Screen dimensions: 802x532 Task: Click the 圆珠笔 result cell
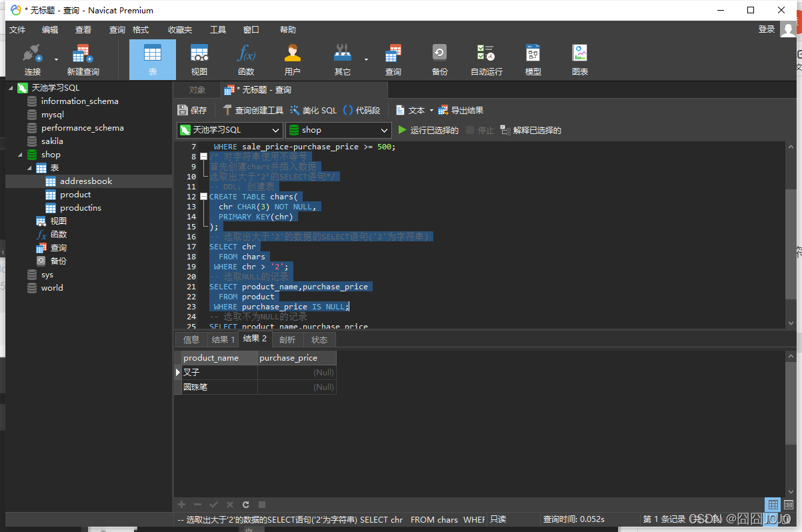[x=219, y=387]
